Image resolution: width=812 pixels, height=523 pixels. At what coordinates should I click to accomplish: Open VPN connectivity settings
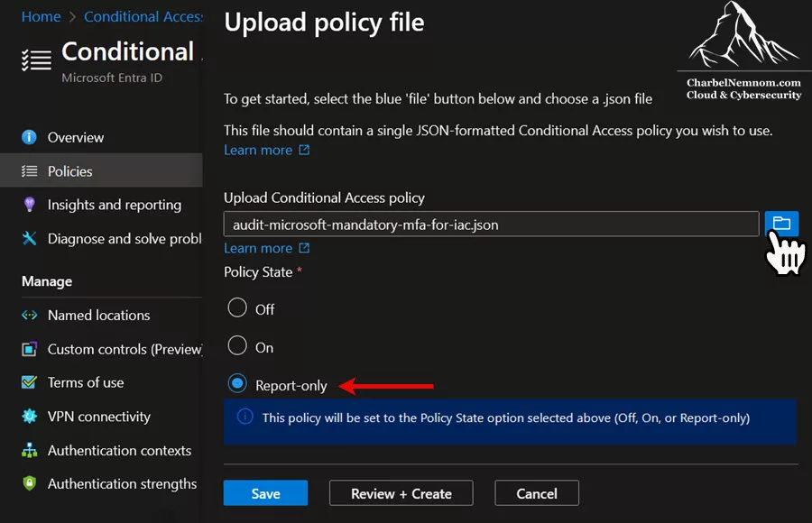[x=101, y=417]
